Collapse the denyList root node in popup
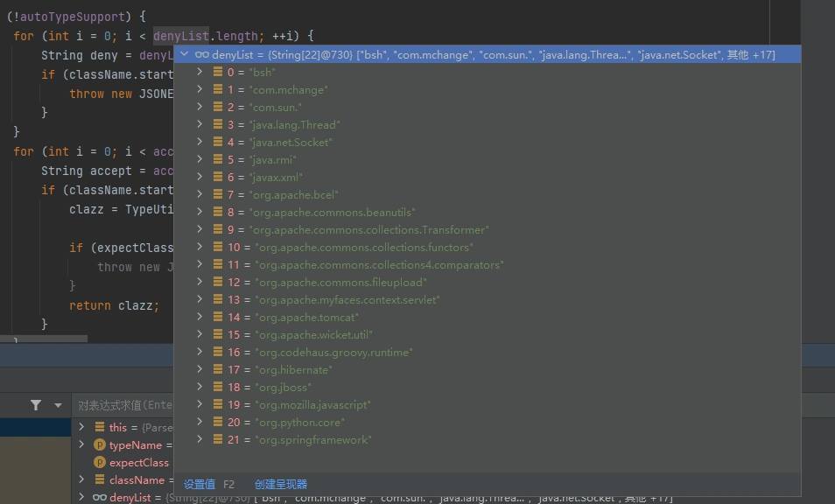The height and width of the screenshot is (504, 835). (184, 54)
